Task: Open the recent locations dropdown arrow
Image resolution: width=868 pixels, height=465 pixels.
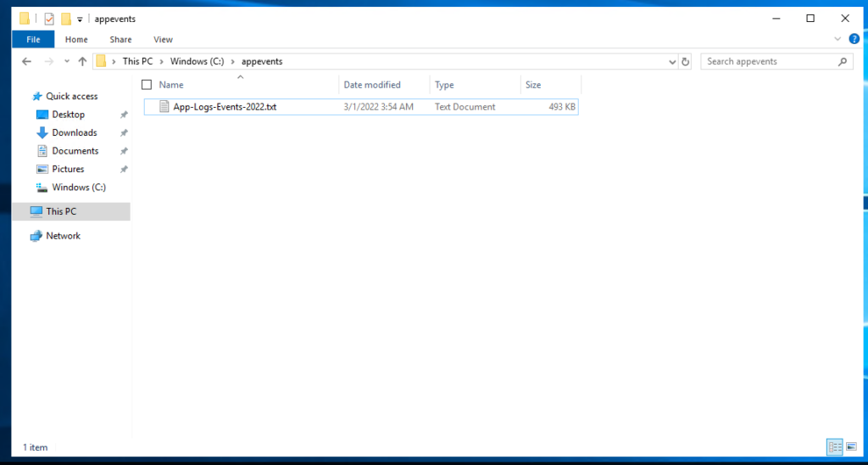Action: click(65, 61)
